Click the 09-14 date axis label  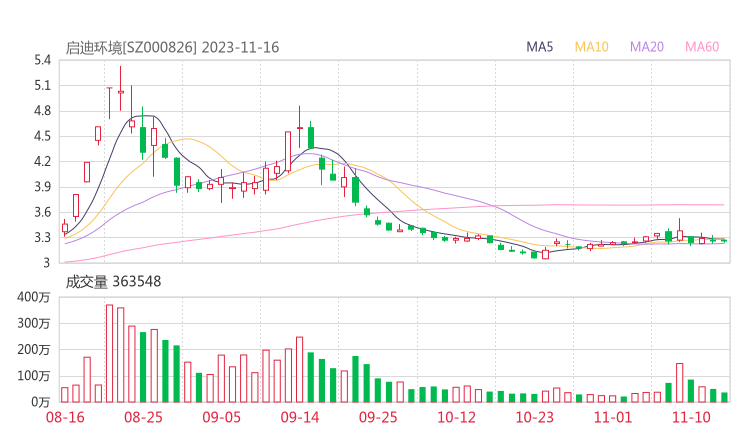(300, 417)
